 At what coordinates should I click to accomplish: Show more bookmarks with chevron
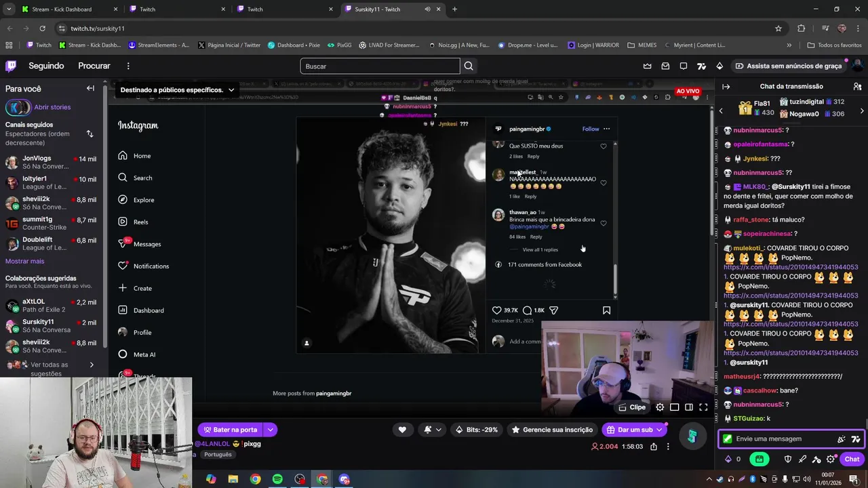789,45
